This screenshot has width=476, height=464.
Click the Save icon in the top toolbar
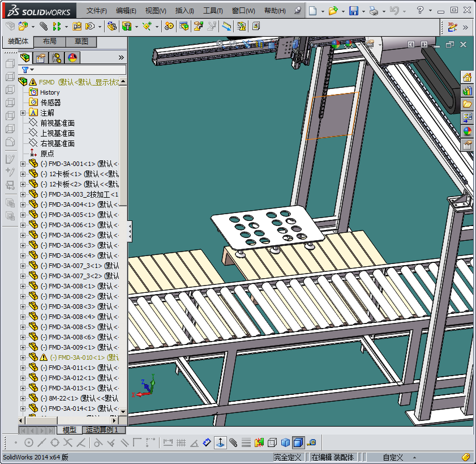click(353, 11)
